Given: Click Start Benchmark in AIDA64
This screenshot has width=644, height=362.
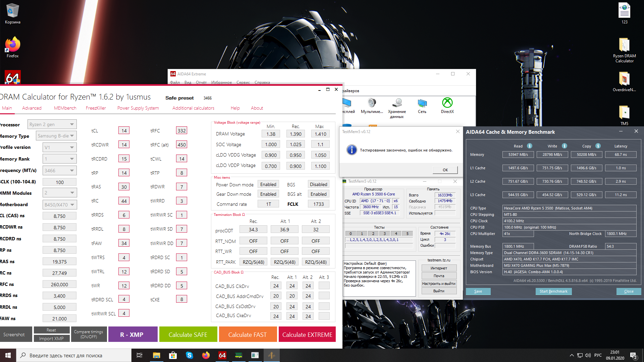Looking at the screenshot, I should click(553, 291).
